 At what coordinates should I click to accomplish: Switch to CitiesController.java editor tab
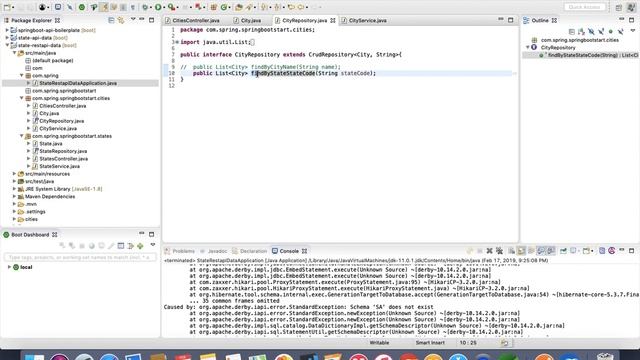tap(196, 20)
